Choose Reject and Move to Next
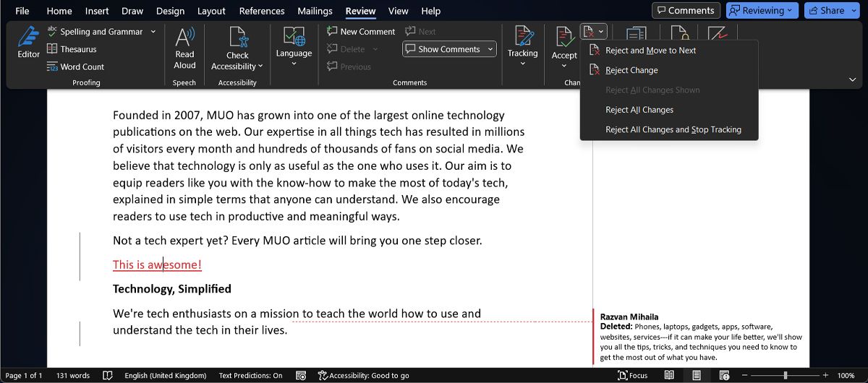The image size is (868, 383). pyautogui.click(x=650, y=51)
